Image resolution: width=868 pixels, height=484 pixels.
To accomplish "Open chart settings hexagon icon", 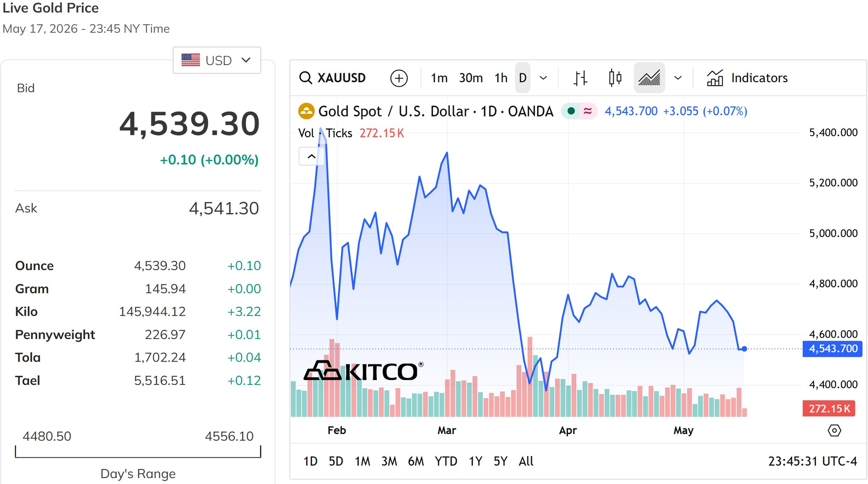I will click(834, 431).
